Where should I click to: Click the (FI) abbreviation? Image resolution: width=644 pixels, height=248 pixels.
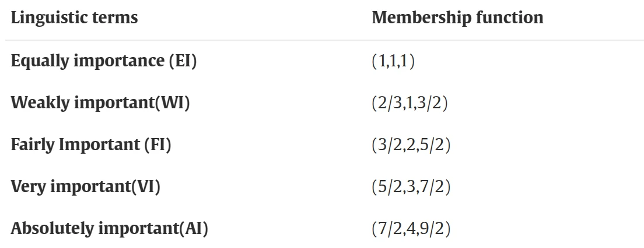(157, 145)
